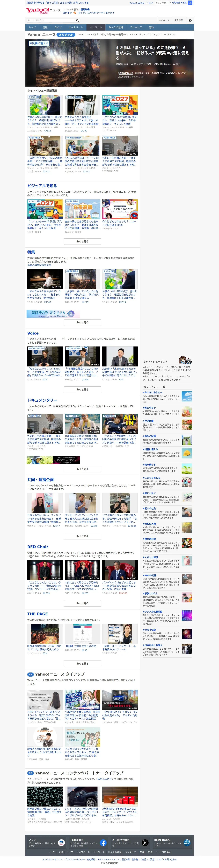Click the Yahoo! JAPAN News logo
Viewport: 219px width, 868px height.
(43, 11)
